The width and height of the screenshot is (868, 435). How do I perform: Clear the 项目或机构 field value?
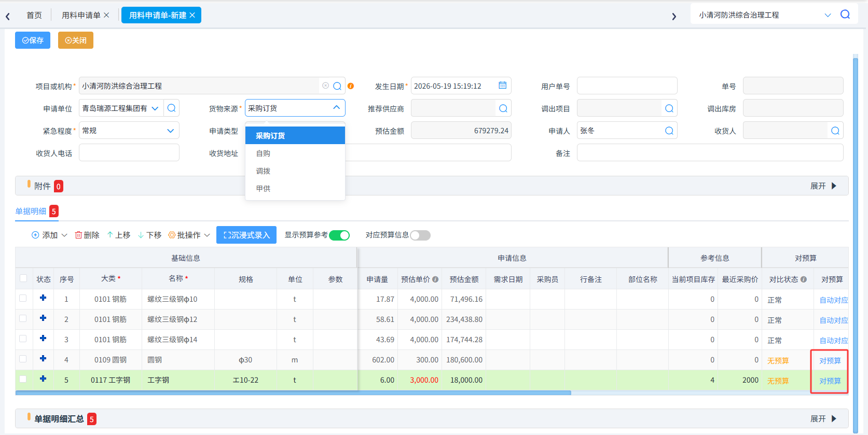[x=325, y=86]
